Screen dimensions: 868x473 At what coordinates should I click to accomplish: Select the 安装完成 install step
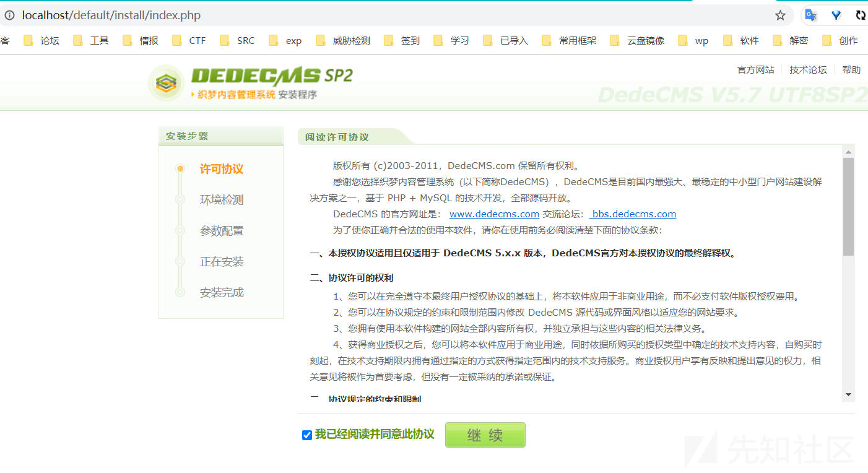[221, 293]
